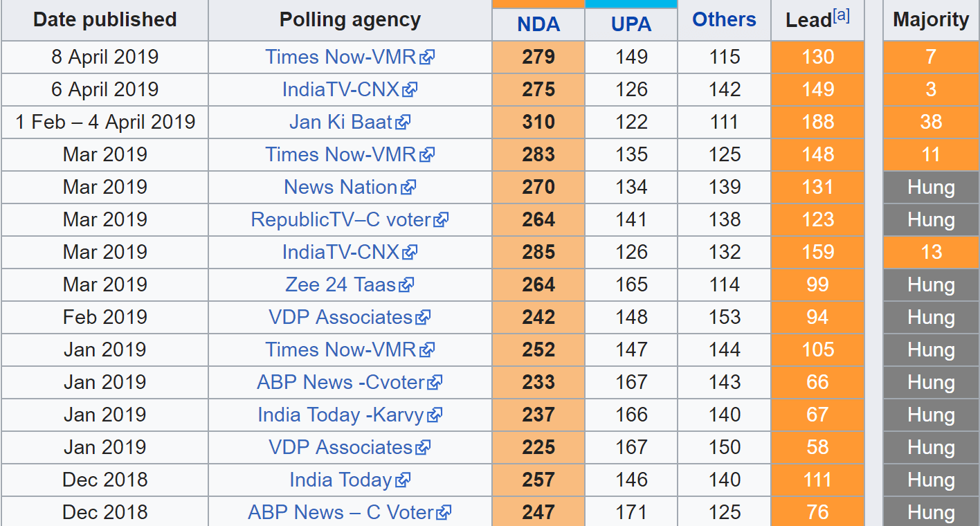The image size is (980, 526).
Task: Click external link icon beside ABP News -Cvoter
Action: 435,383
